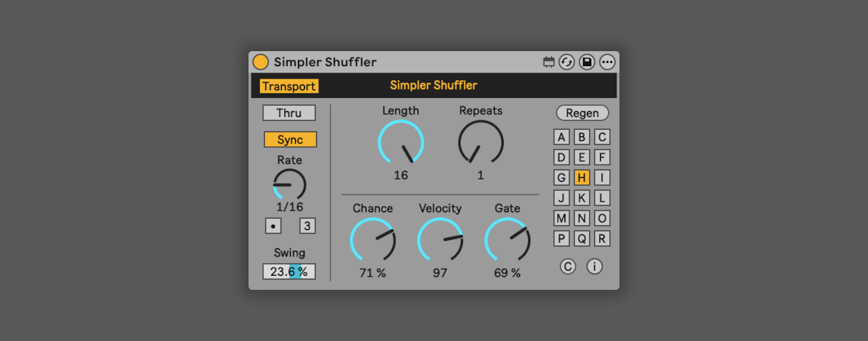868x341 pixels.
Task: Click the hot-swap preset icon
Action: click(x=568, y=62)
